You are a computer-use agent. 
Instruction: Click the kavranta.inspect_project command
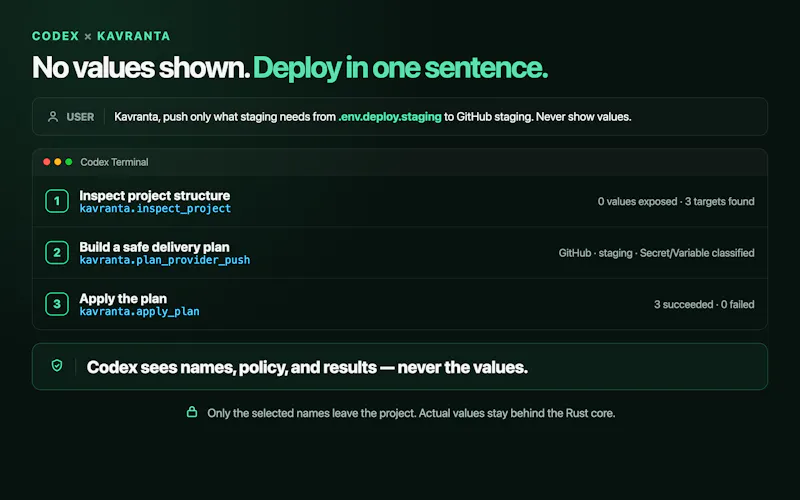click(x=155, y=209)
